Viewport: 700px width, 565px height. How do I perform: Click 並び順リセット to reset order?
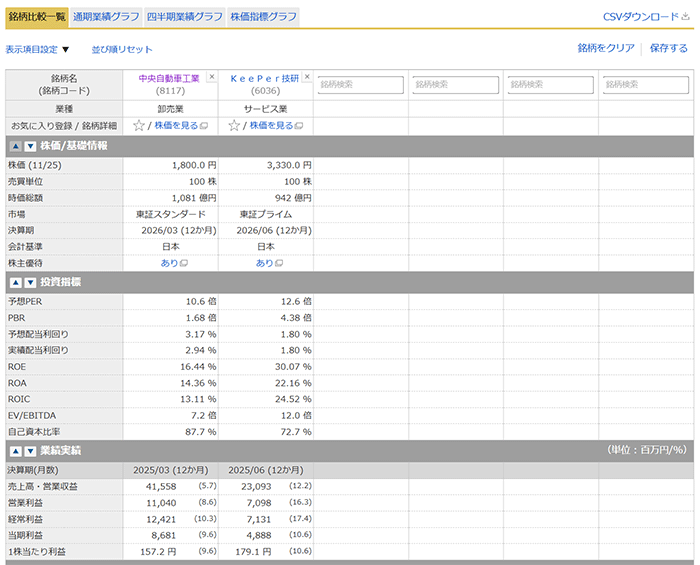tap(122, 49)
